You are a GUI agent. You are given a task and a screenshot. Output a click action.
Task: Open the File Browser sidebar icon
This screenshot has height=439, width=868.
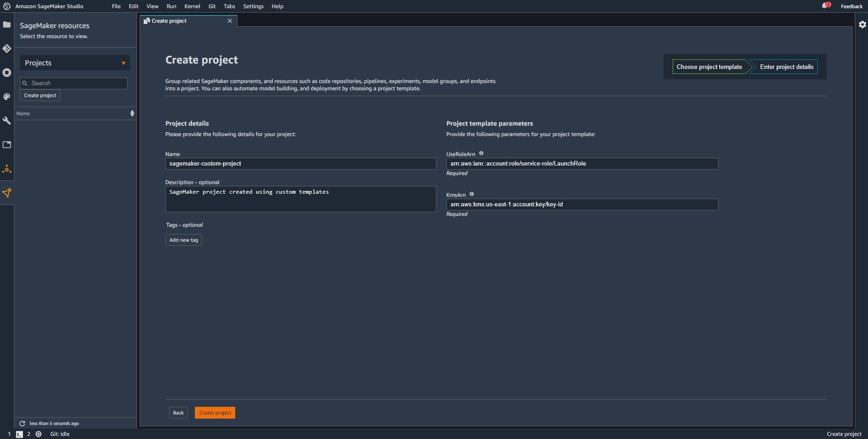[x=7, y=24]
